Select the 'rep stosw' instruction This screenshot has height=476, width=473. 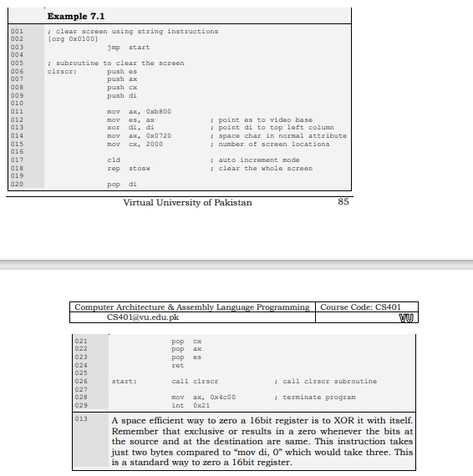pyautogui.click(x=129, y=169)
